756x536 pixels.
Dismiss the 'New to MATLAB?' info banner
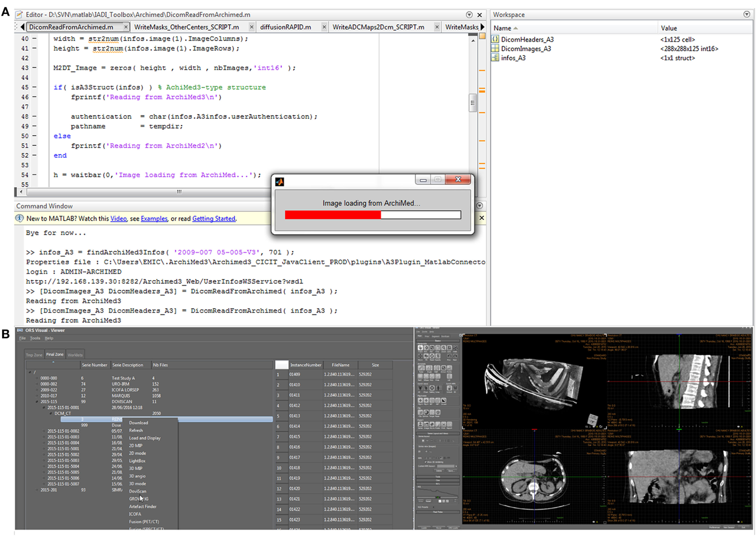(482, 218)
